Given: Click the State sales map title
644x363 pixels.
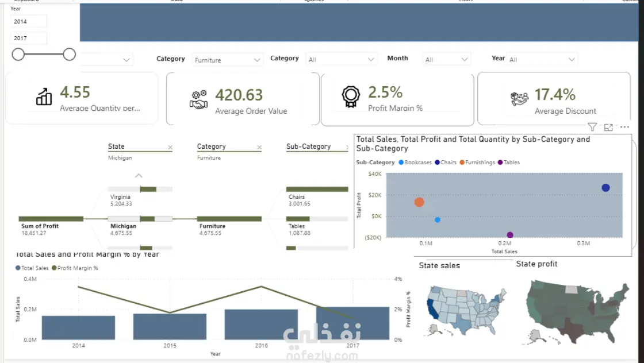Looking at the screenshot, I should pyautogui.click(x=439, y=265).
